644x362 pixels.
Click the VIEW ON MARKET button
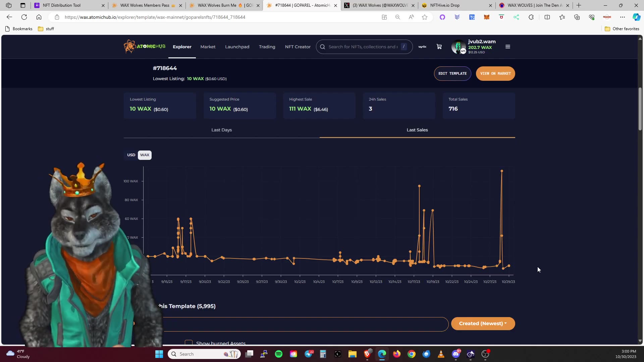(495, 73)
